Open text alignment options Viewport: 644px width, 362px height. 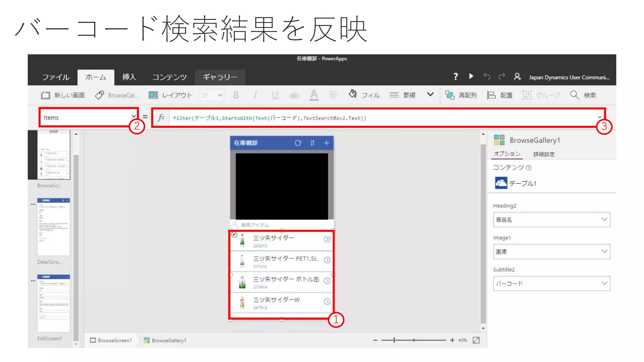point(333,95)
